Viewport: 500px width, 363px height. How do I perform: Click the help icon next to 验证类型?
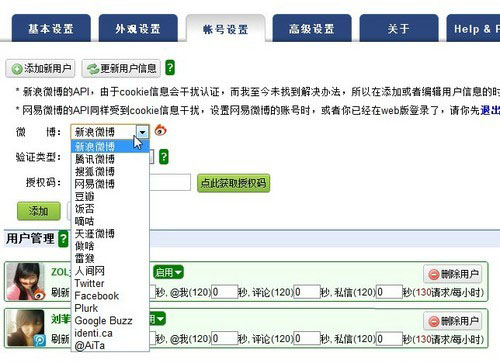(164, 157)
